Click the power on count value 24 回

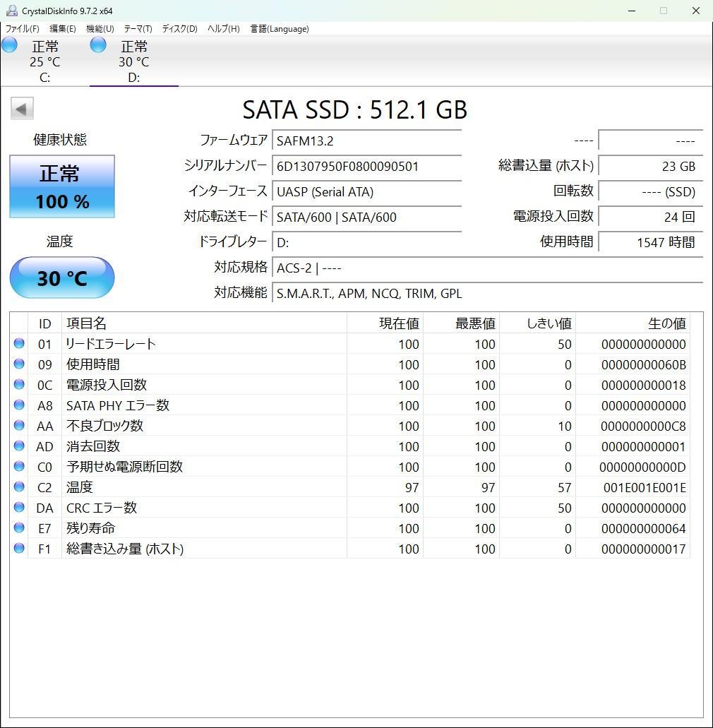(x=651, y=217)
